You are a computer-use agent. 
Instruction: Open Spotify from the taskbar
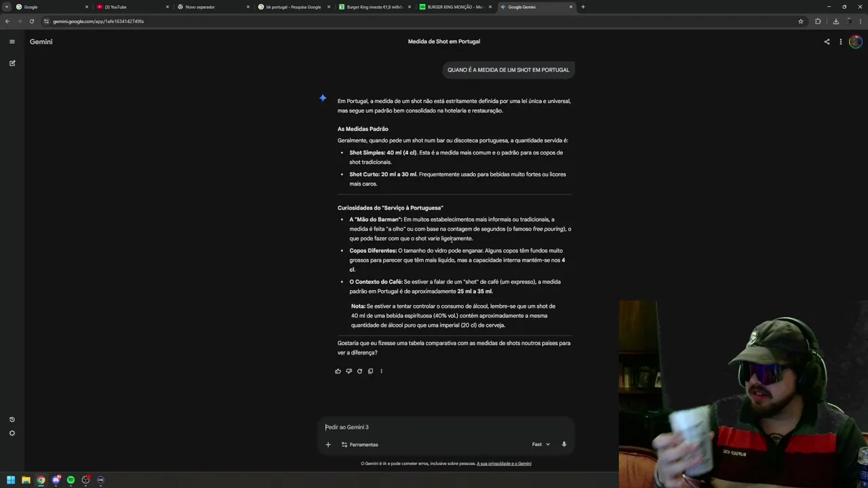71,480
